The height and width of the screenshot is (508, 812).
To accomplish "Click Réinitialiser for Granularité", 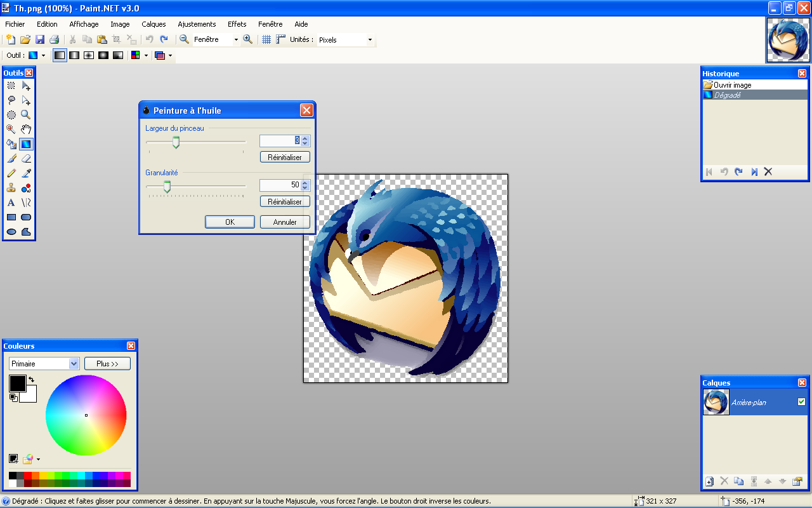I will pos(285,201).
